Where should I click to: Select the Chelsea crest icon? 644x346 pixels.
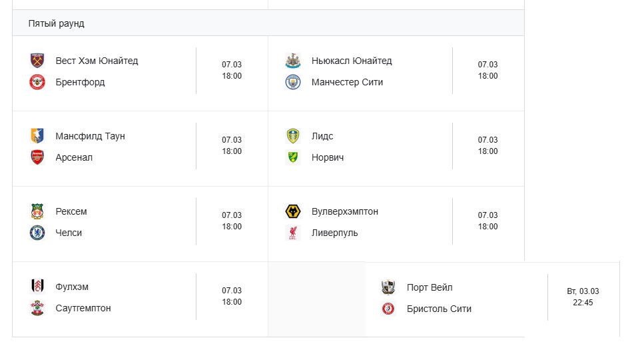pos(37,233)
